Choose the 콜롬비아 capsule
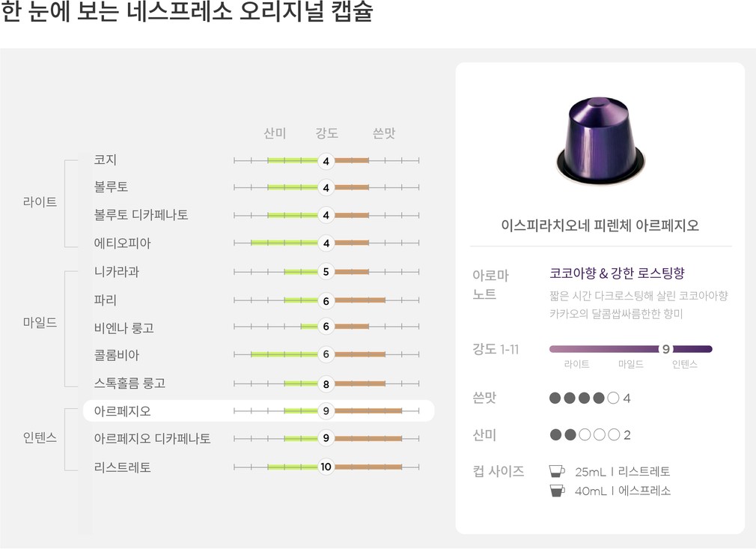Screen dimensions: 756x549 (117, 355)
